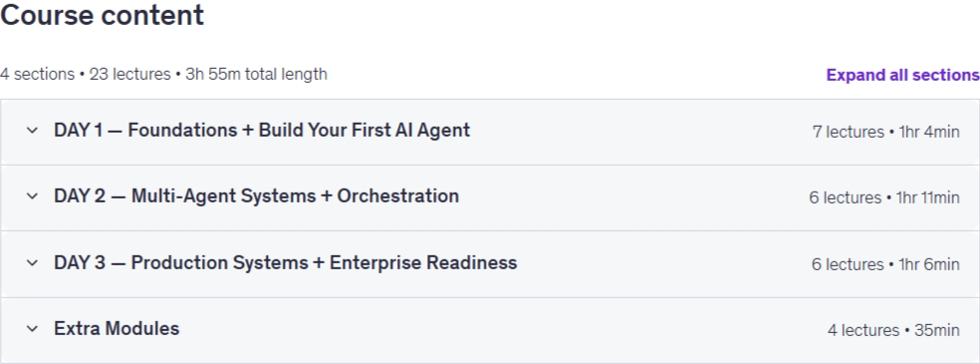Toggle the chevron beside DAY 2 Multi-Agent Systems
Screen dimensions: 980x364
(32, 195)
